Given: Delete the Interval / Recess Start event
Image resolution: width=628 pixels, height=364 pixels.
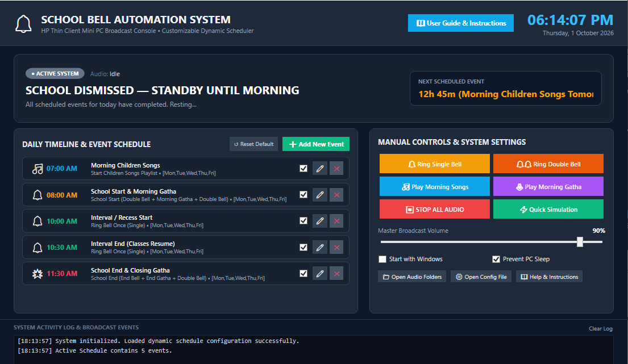Looking at the screenshot, I should (x=336, y=221).
